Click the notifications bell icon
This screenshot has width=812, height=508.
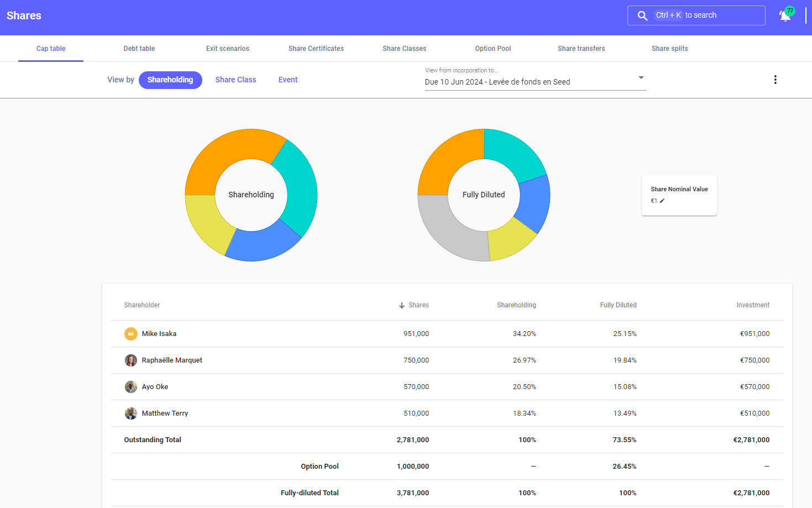(785, 15)
